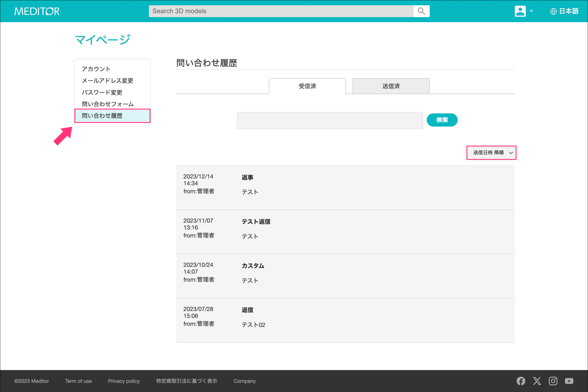
Task: Expand the arrow beside user avatar
Action: pyautogui.click(x=531, y=11)
